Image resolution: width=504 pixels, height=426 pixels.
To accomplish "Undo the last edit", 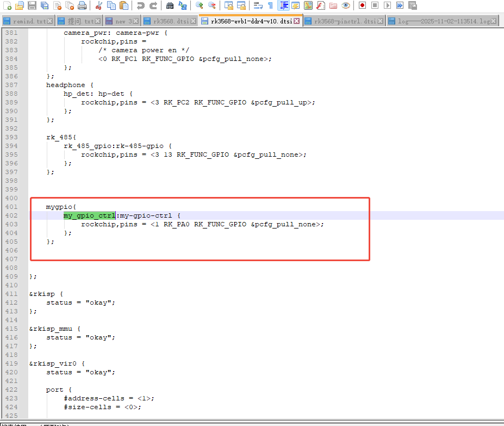I will (140, 5).
